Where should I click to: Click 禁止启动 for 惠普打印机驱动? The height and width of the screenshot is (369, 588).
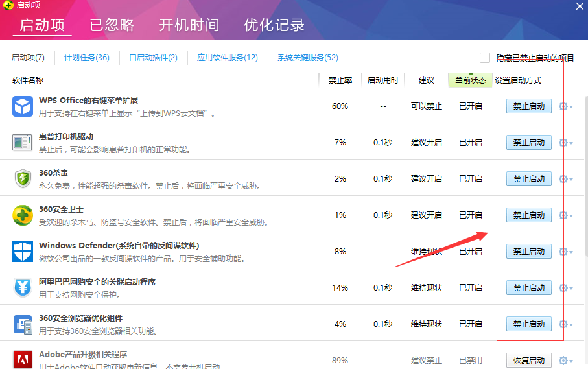pos(529,143)
